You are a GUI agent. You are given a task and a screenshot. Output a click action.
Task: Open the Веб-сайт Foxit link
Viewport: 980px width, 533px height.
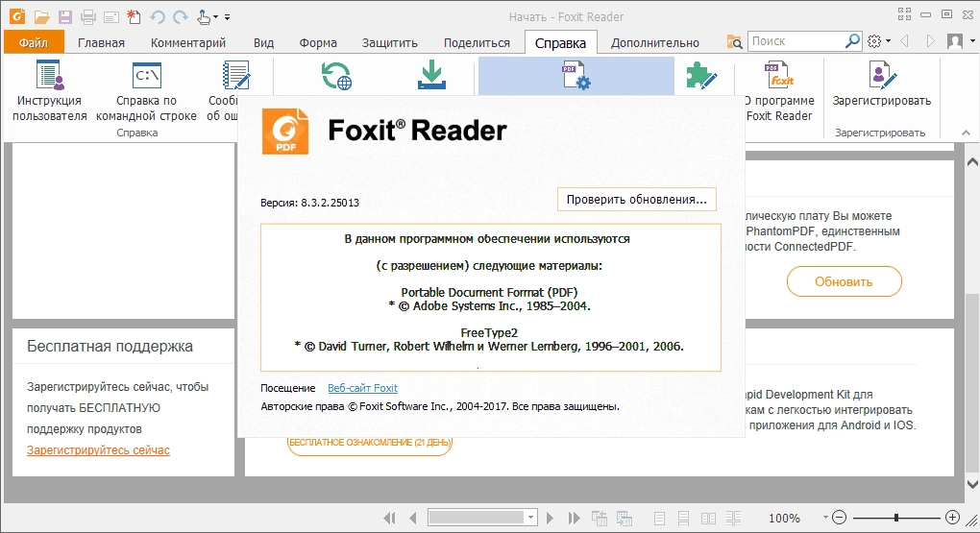click(x=362, y=388)
